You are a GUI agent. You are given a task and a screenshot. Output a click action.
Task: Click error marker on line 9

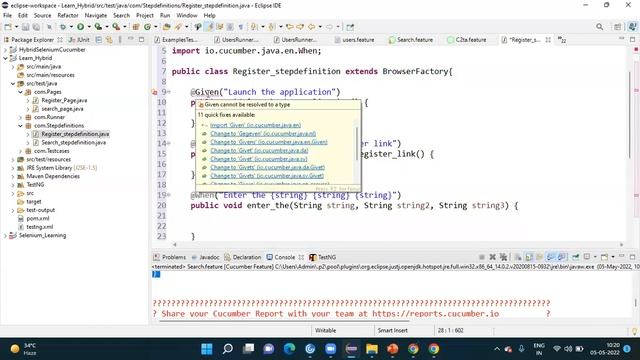(154, 92)
